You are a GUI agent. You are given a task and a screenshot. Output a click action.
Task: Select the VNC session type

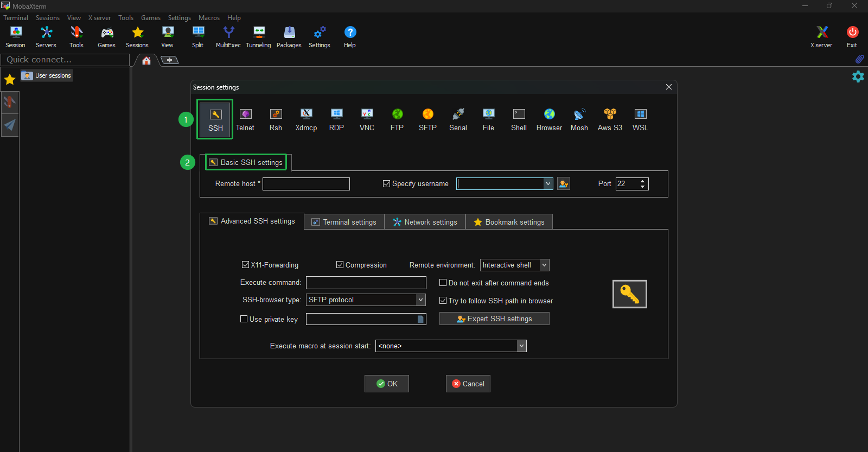[x=367, y=119]
